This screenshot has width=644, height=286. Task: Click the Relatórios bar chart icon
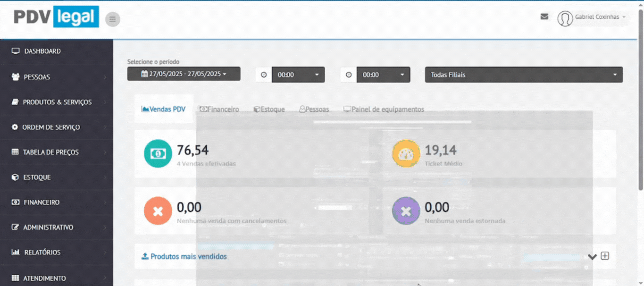(x=15, y=252)
